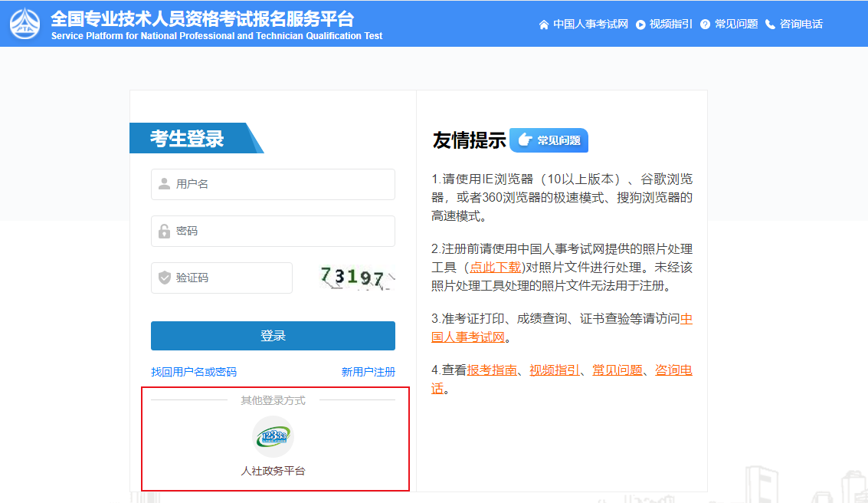Open 咨询电话 in the top navigation
Image resolution: width=868 pixels, height=503 pixels.
click(801, 25)
